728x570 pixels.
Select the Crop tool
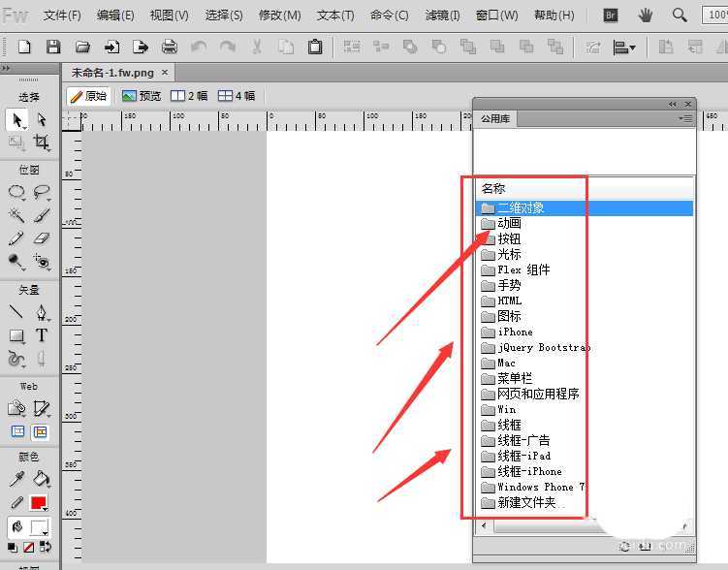(x=42, y=142)
